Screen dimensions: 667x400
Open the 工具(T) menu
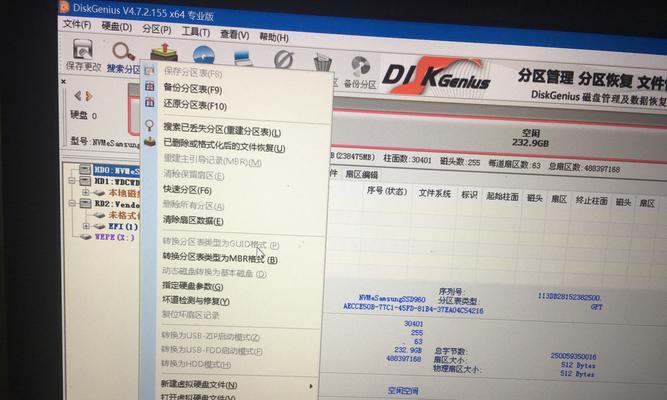click(x=196, y=32)
